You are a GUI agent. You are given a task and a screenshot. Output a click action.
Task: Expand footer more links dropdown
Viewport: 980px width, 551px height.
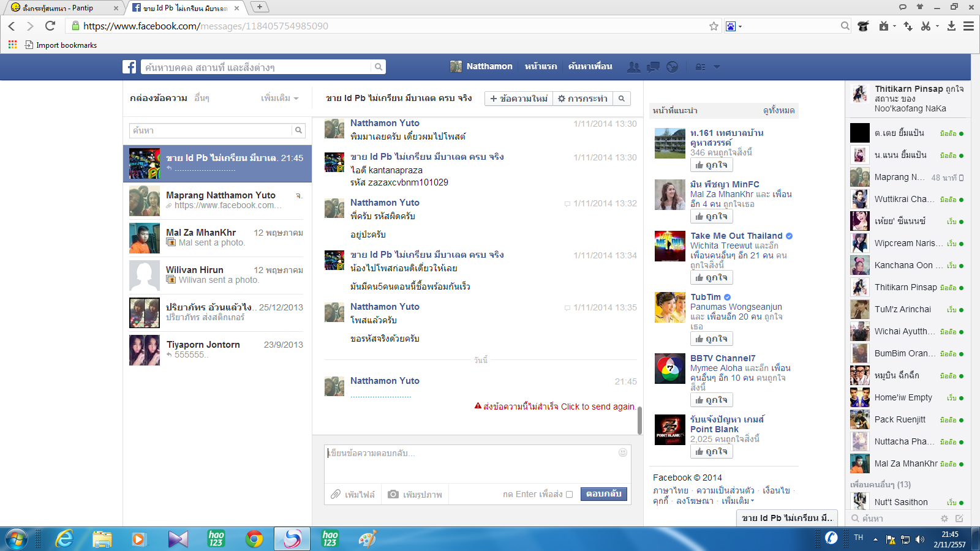(738, 501)
